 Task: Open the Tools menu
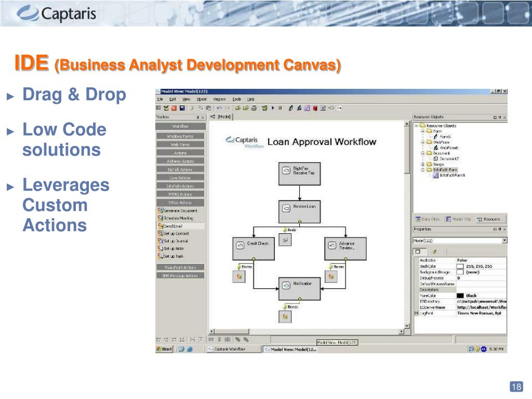click(x=237, y=99)
